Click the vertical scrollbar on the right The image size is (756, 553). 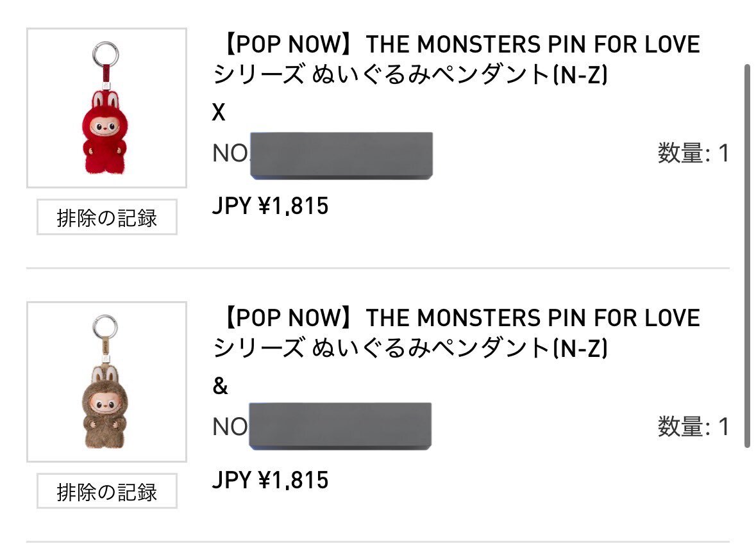746,256
